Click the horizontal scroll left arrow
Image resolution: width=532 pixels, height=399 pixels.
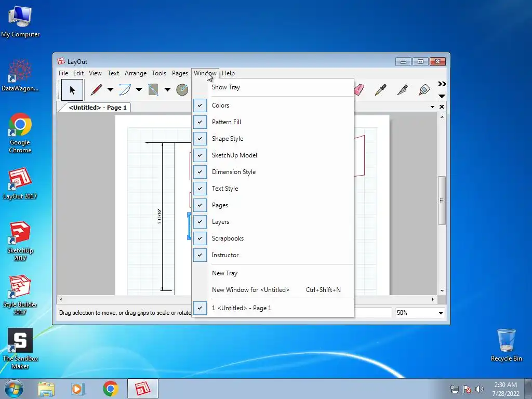pyautogui.click(x=61, y=299)
